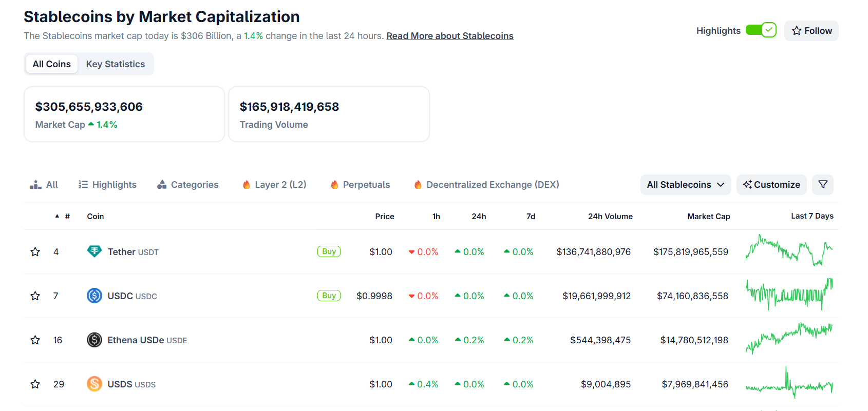The height and width of the screenshot is (411, 868).
Task: Open the Tether USDT coin page
Action: [x=133, y=252]
